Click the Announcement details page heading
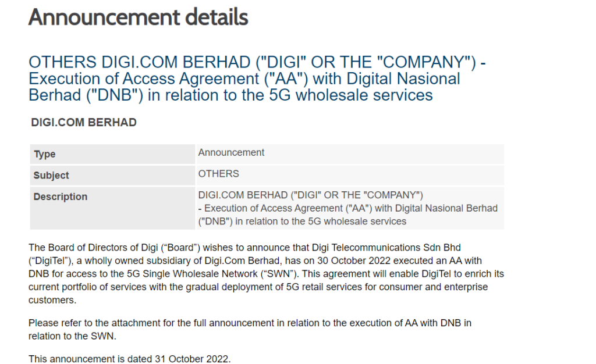The width and height of the screenshot is (596, 364). coord(138,17)
